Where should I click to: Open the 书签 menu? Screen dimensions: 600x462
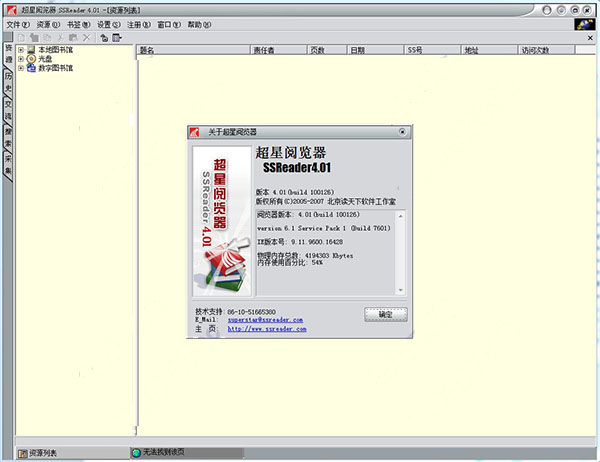78,25
